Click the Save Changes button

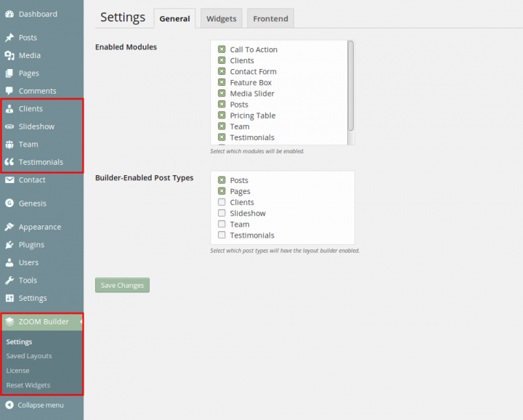tap(123, 286)
